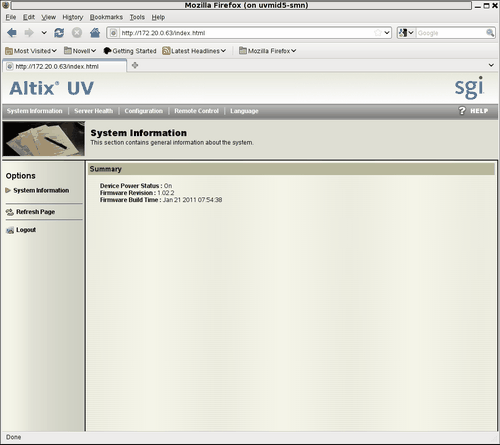
Task: Click the System Information papers thumbnail
Action: [44, 139]
